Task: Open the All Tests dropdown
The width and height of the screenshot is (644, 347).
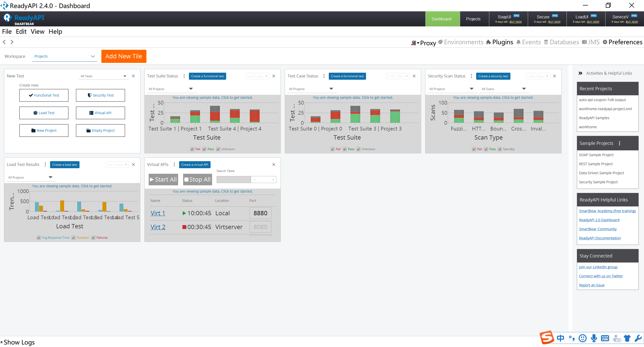Action: click(x=104, y=76)
